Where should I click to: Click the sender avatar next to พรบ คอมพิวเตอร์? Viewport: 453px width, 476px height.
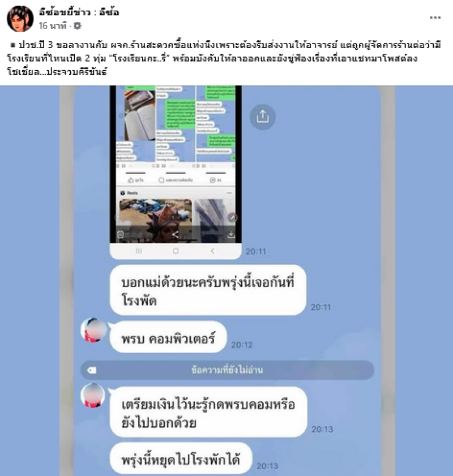point(94,330)
